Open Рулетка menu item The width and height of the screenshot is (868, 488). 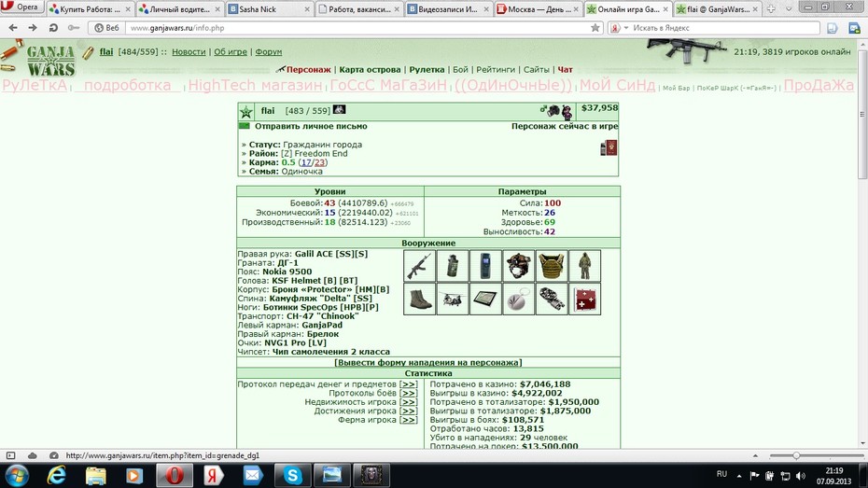[x=427, y=69]
